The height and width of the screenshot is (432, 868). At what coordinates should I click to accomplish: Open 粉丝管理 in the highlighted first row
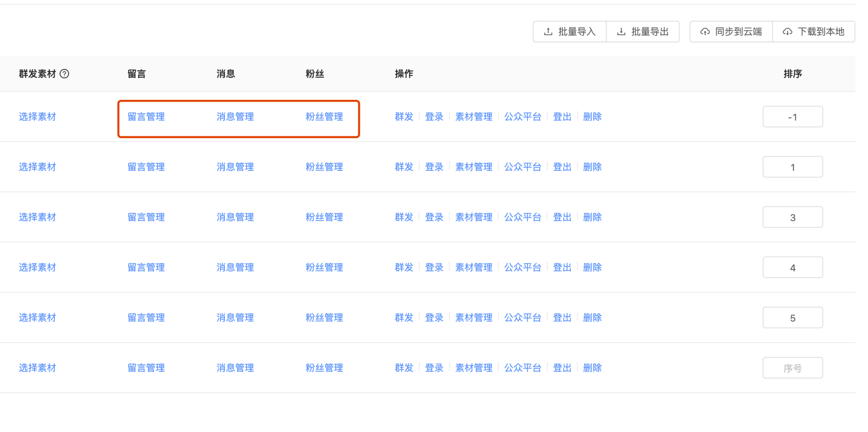(324, 116)
